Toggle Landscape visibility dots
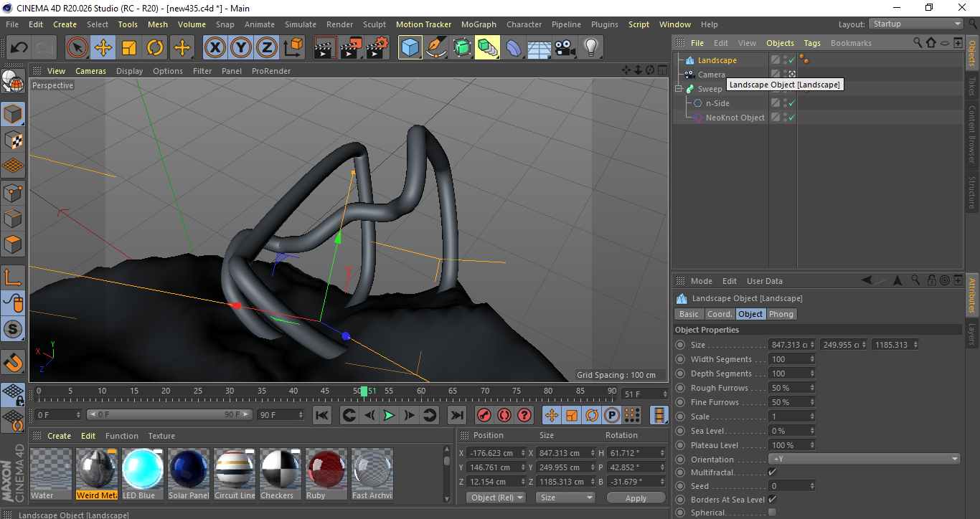This screenshot has width=980, height=519. click(784, 60)
